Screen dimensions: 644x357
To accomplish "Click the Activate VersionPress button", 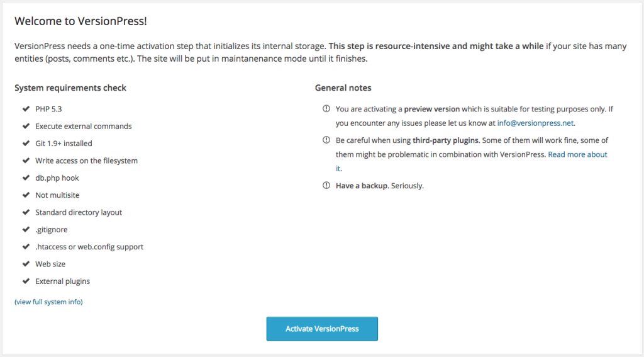I will (322, 329).
